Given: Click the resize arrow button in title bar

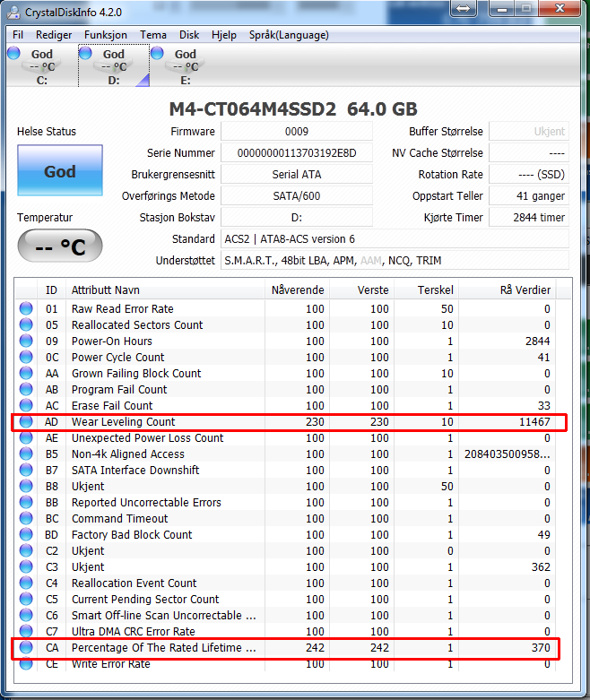Looking at the screenshot, I should pos(464,9).
